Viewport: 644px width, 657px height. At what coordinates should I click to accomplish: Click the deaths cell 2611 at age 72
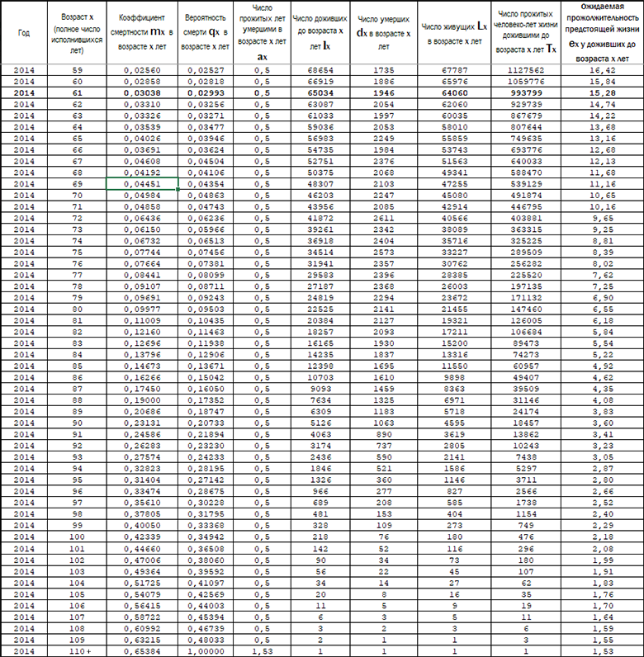coord(384,218)
